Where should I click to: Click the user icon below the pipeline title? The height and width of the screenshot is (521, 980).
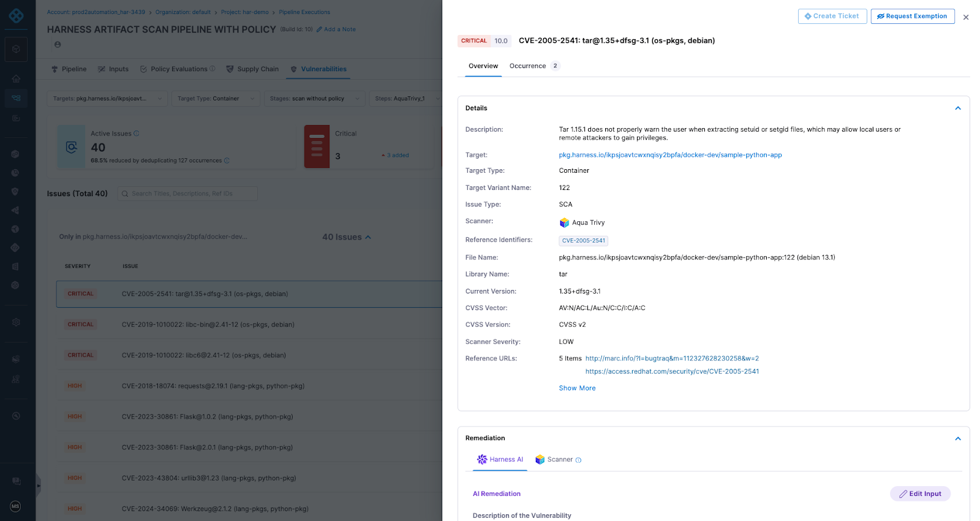[58, 45]
